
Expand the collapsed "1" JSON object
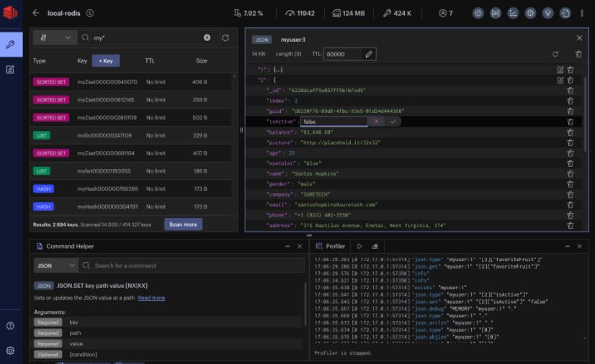point(278,70)
